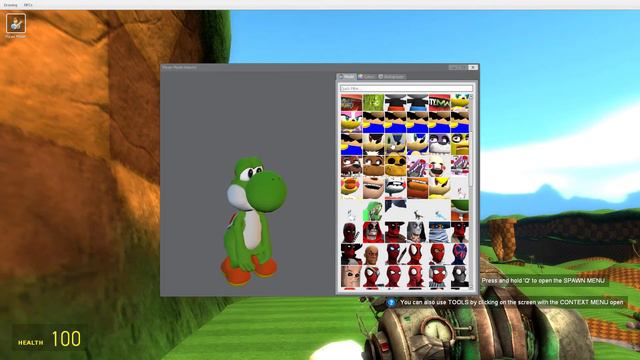Select the black-hat figure with red body thumbnail
640x360 pixels.
coord(395,102)
